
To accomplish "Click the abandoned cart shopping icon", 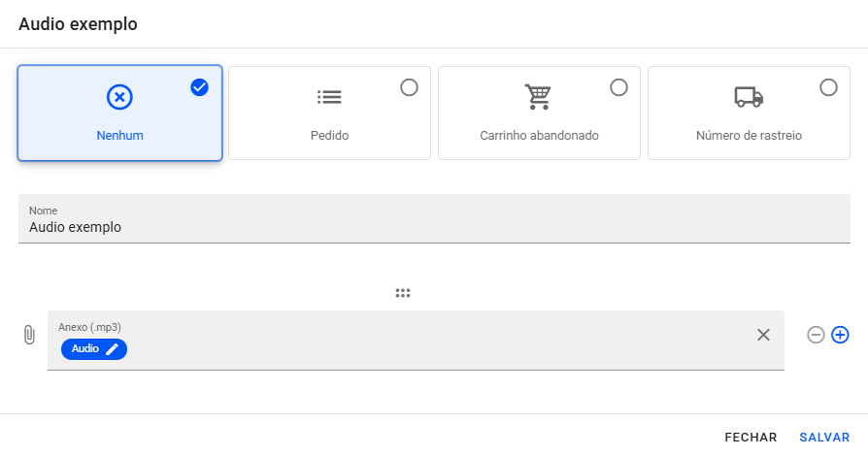I will point(538,97).
